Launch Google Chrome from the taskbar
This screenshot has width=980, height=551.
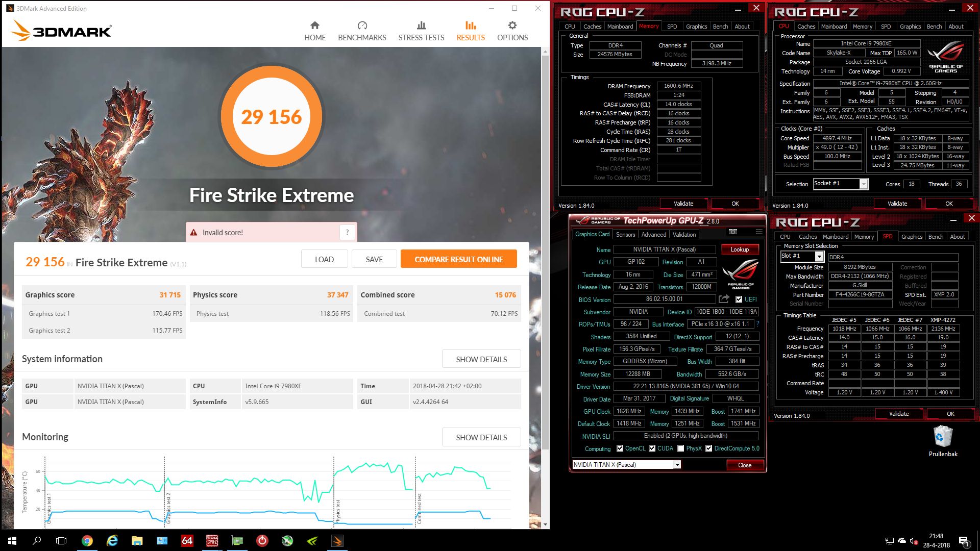(x=87, y=541)
